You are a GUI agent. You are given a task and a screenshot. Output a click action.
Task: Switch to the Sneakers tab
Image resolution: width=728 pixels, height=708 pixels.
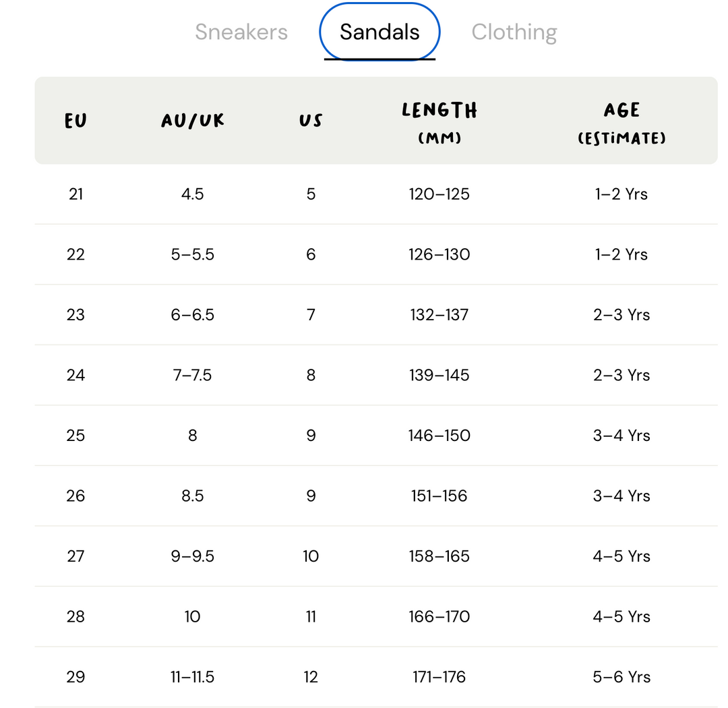tap(241, 32)
